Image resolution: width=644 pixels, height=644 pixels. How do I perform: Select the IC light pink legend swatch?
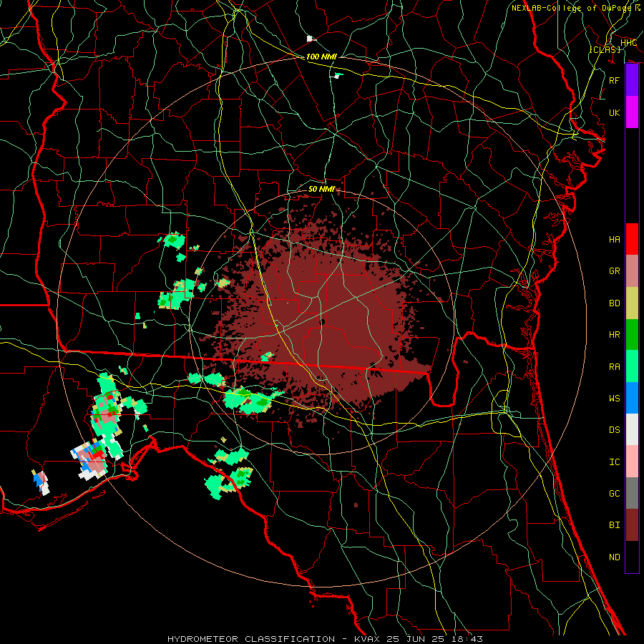click(632, 462)
